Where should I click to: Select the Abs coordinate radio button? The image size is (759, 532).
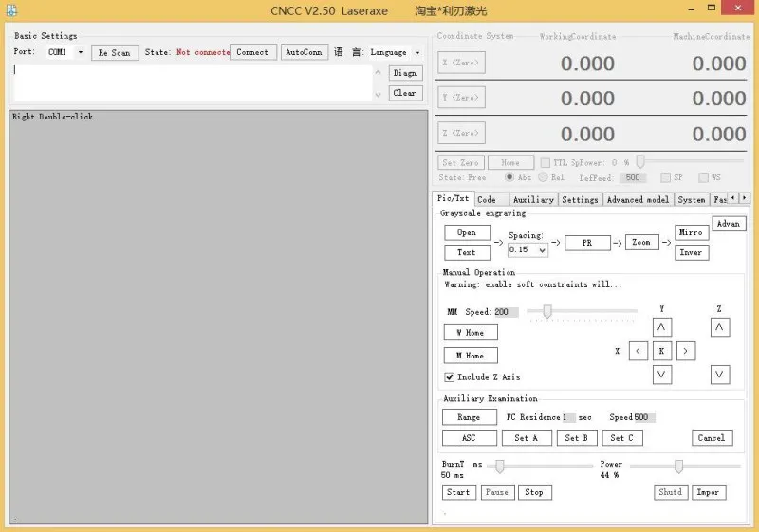coord(510,177)
